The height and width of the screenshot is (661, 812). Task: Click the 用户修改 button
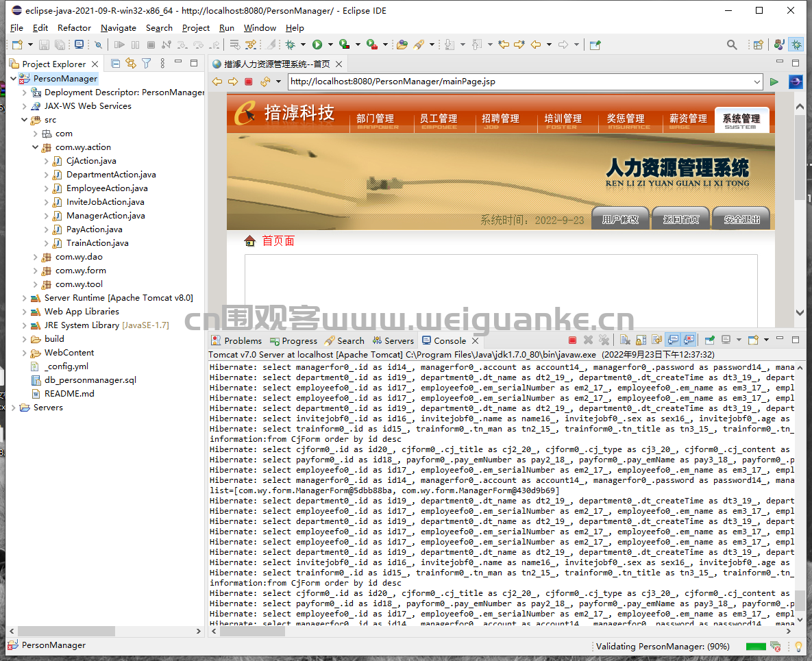tap(620, 219)
